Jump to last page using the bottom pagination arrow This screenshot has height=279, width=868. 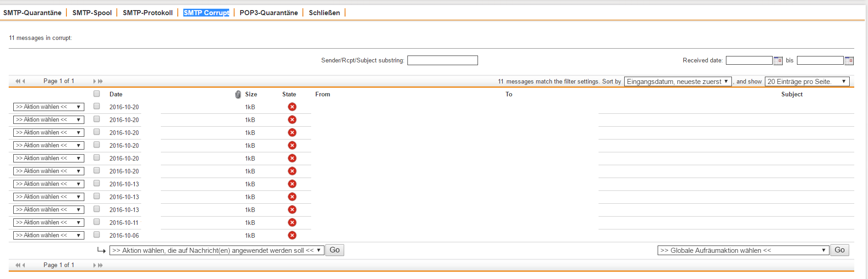click(x=100, y=265)
